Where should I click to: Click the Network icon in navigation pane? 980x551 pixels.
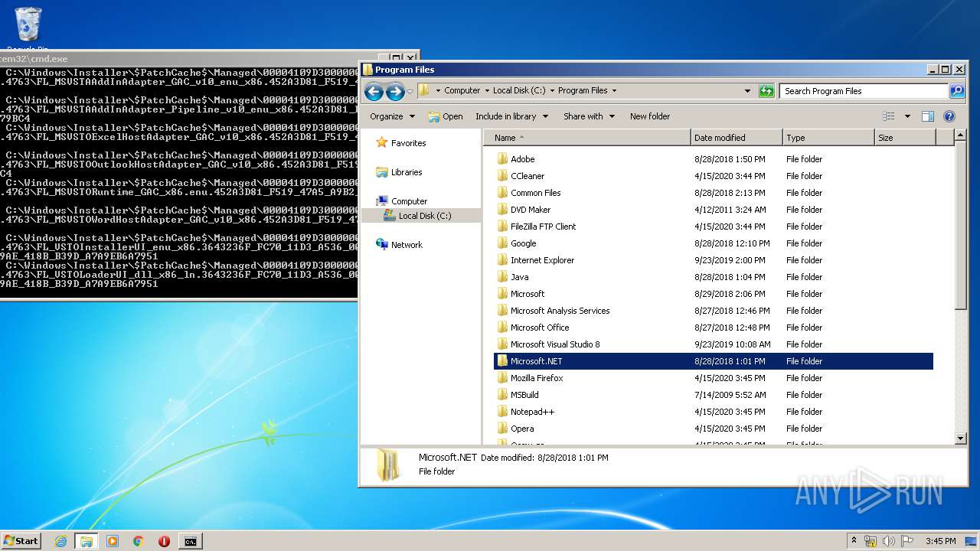381,245
